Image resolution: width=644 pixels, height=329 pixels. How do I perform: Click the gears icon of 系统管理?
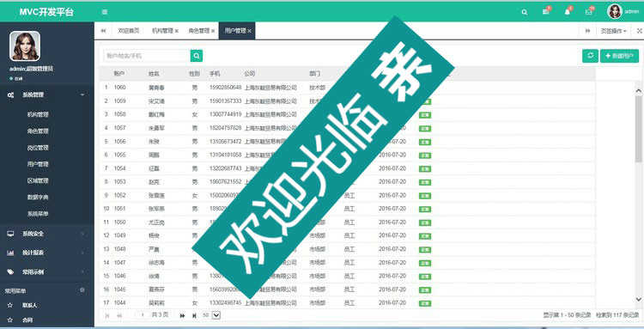(x=10, y=94)
